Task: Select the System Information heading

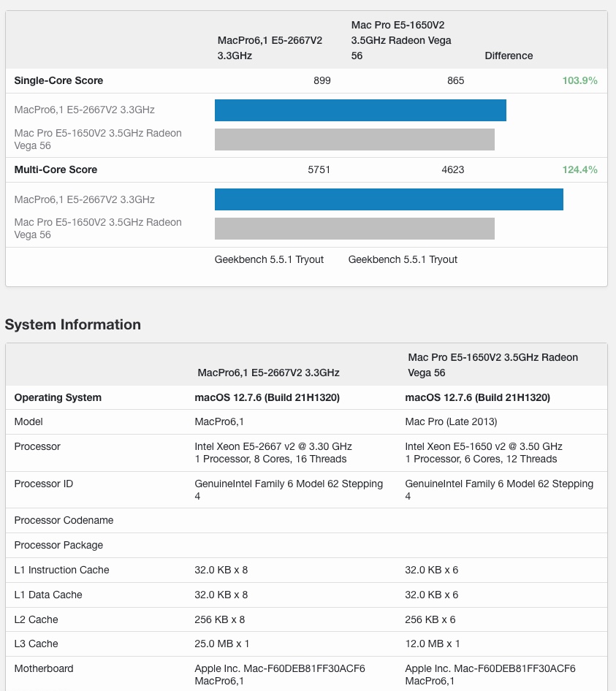Action: coord(72,324)
